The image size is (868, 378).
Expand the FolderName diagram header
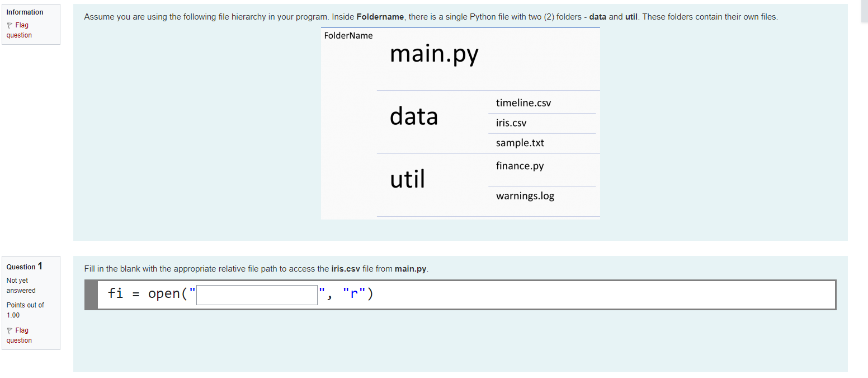tap(348, 35)
